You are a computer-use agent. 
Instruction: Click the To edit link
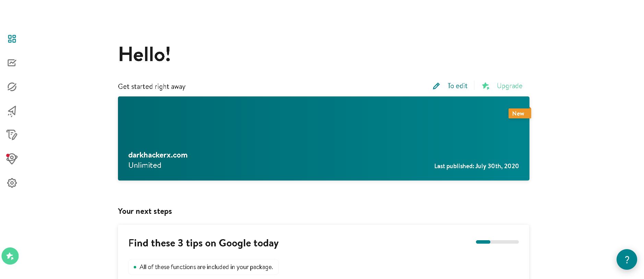[457, 86]
